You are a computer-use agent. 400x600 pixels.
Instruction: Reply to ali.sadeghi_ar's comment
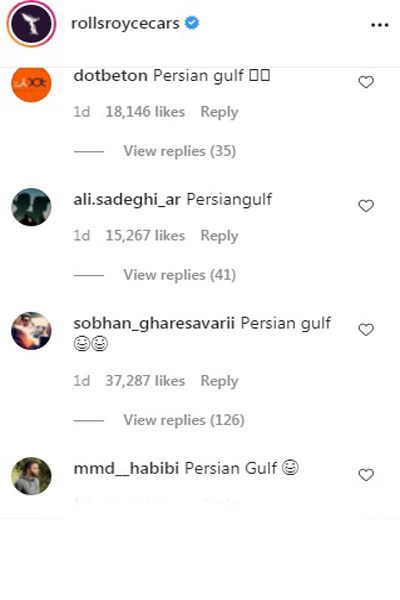[219, 236]
